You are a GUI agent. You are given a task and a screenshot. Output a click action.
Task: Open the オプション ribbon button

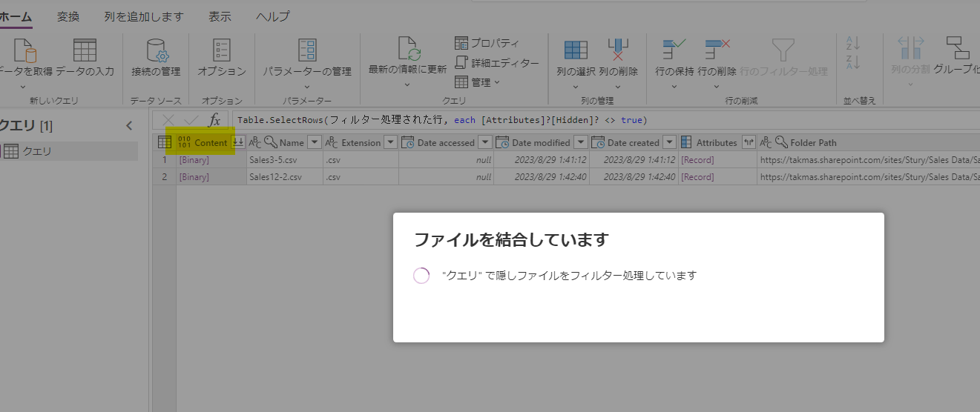coord(221,59)
